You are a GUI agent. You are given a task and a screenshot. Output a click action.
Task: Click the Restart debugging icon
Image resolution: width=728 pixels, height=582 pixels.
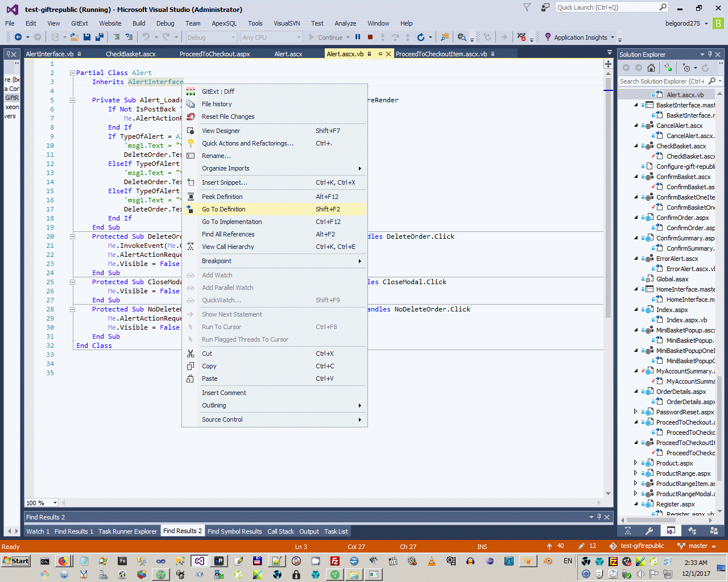coord(420,37)
